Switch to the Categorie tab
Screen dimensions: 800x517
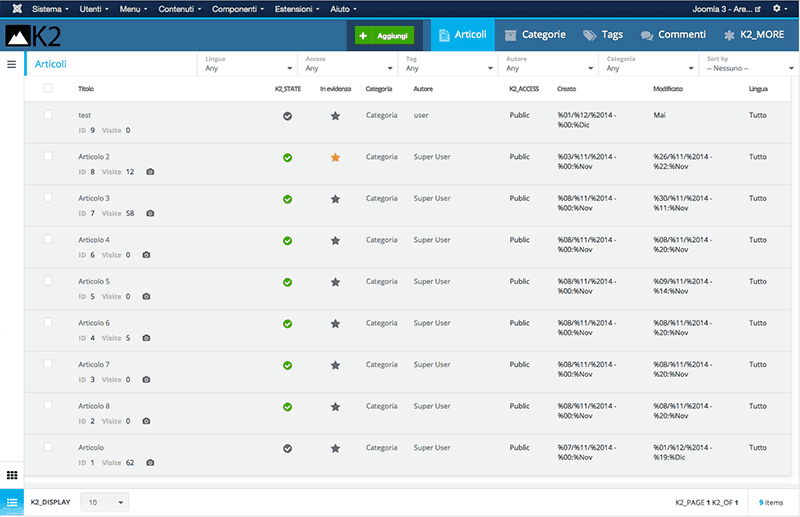click(535, 35)
